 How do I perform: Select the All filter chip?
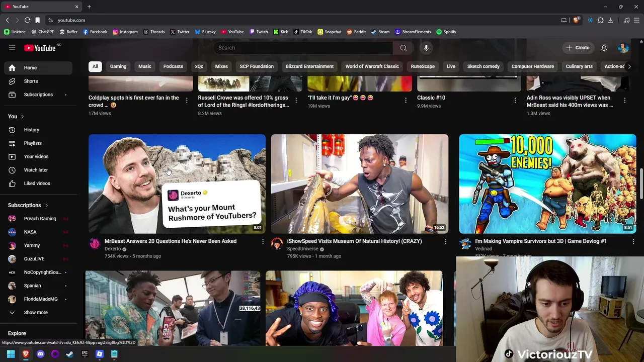[95, 66]
